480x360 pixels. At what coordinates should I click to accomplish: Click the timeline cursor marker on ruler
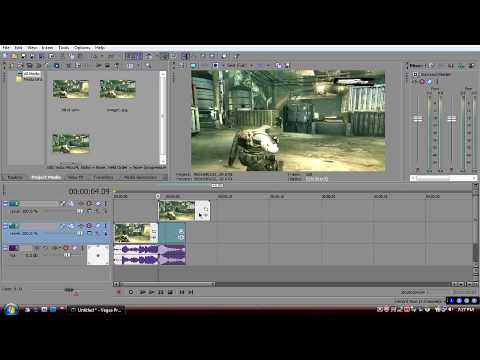click(x=158, y=196)
